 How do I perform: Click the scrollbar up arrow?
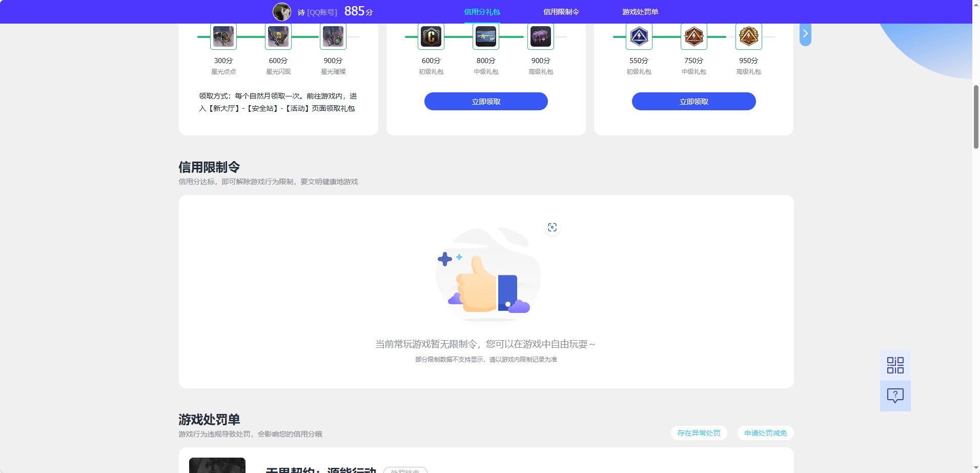[976, 4]
